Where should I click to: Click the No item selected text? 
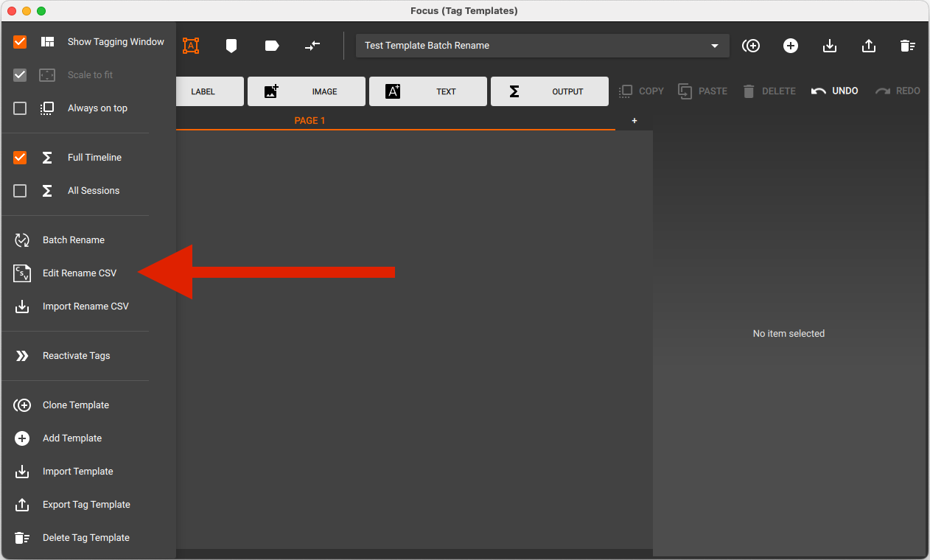(789, 334)
